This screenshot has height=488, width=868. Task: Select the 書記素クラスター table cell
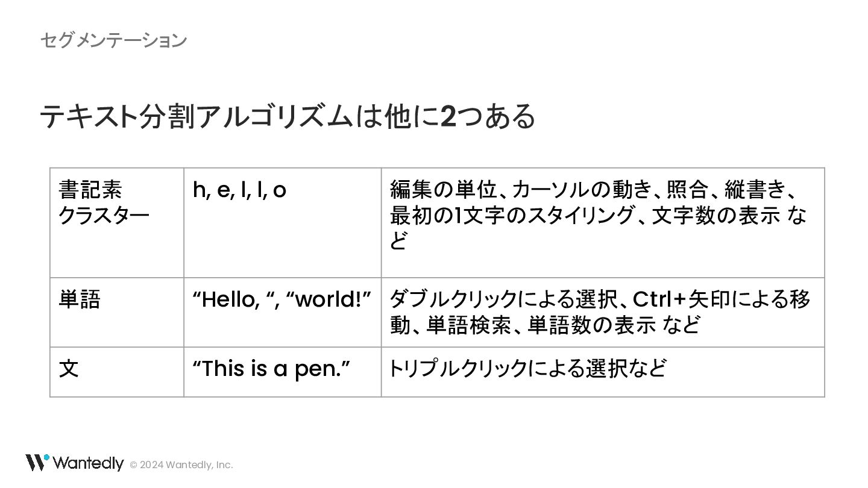tap(117, 223)
